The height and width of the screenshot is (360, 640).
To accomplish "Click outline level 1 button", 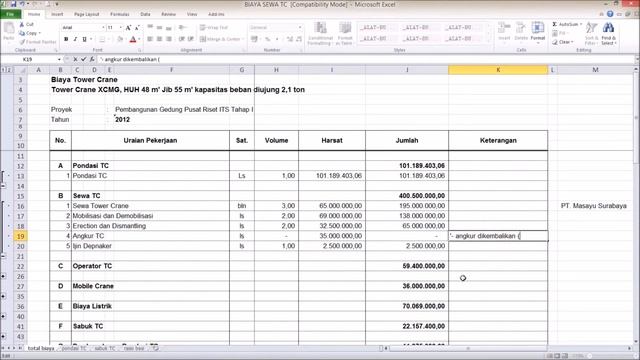I will (3, 70).
